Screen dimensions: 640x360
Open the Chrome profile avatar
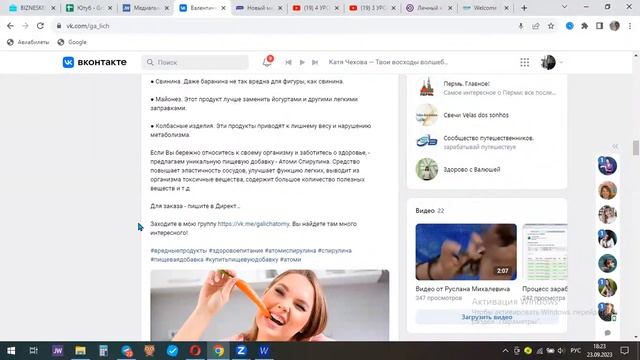coord(615,26)
